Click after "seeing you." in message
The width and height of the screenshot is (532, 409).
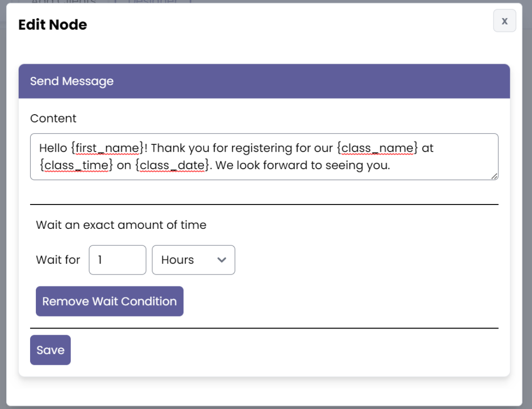[391, 166]
